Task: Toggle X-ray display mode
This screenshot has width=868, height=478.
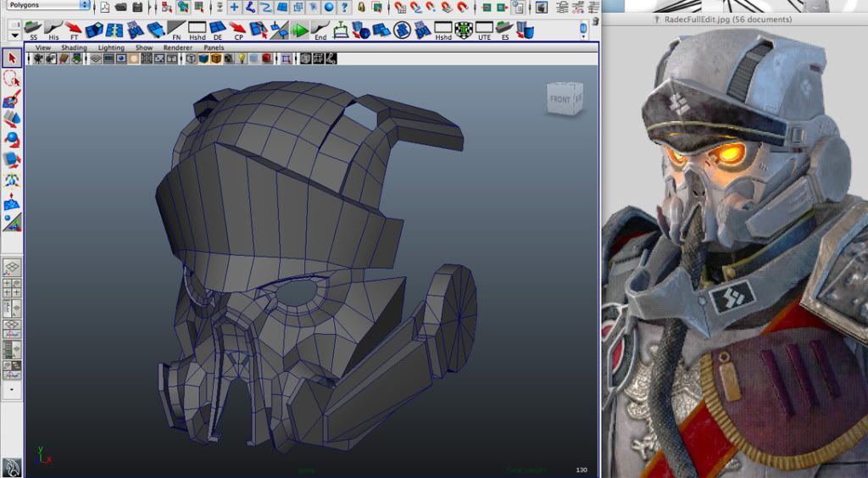Action: [x=305, y=58]
